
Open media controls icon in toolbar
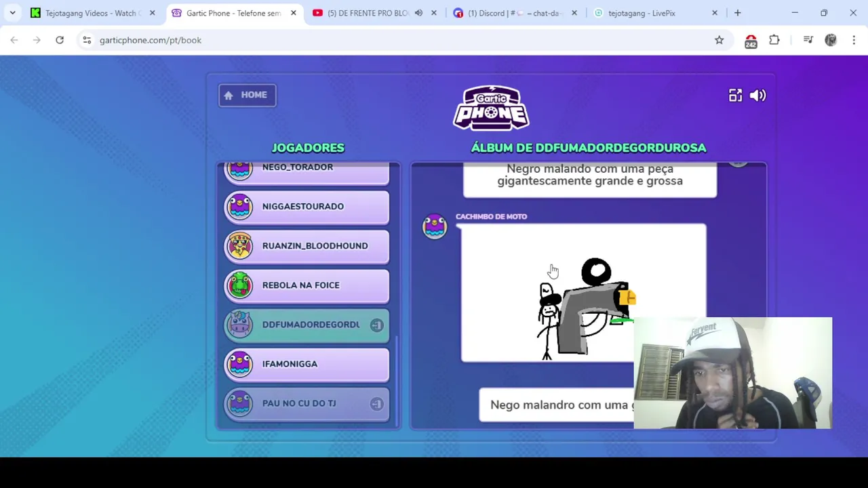(x=808, y=40)
